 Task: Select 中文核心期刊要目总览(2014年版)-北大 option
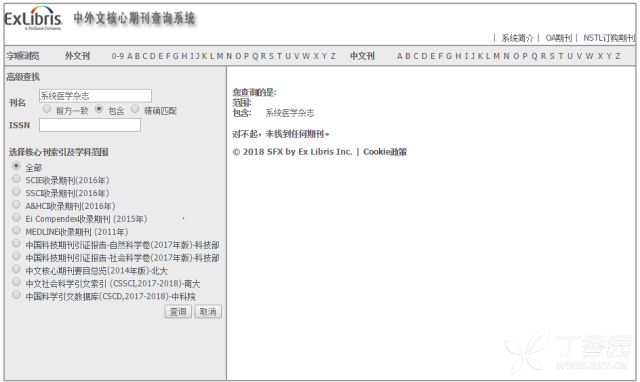coord(16,269)
